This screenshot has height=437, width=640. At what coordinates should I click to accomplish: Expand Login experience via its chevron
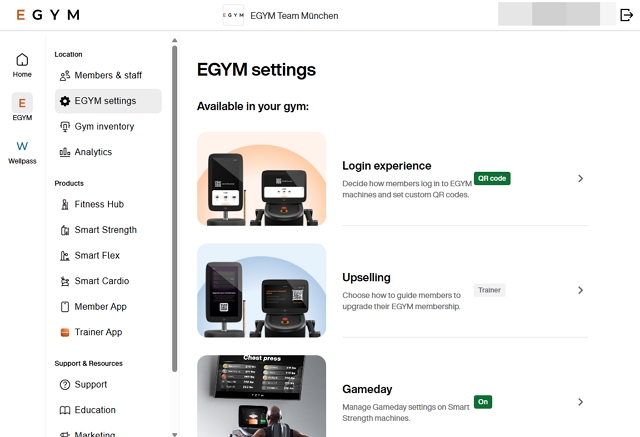pyautogui.click(x=580, y=179)
